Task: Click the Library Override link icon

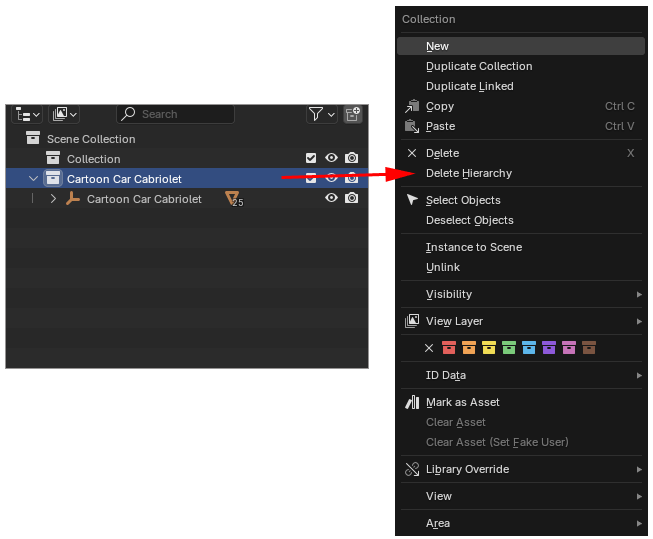Action: (412, 469)
